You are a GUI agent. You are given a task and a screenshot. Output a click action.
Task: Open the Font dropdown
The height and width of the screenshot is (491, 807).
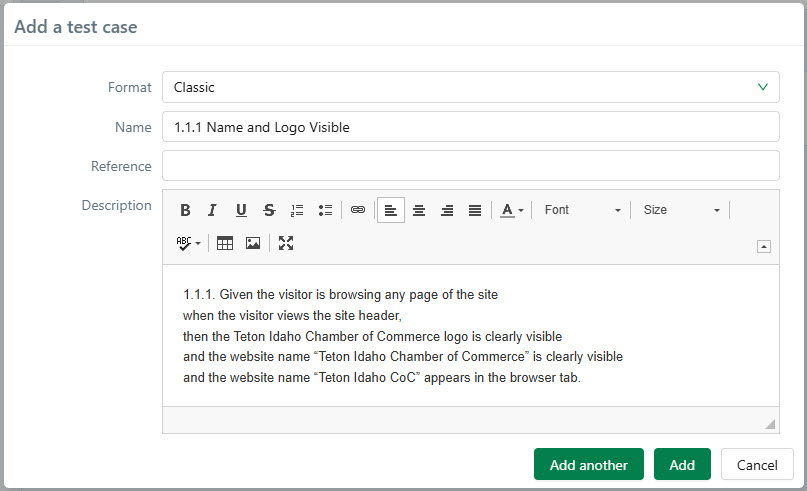582,210
